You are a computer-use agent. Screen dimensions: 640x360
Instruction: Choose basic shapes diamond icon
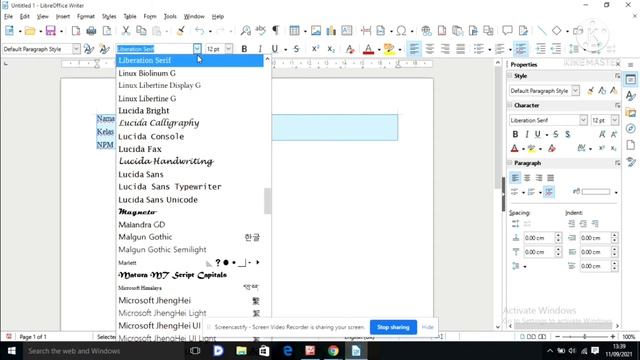pyautogui.click(x=556, y=31)
